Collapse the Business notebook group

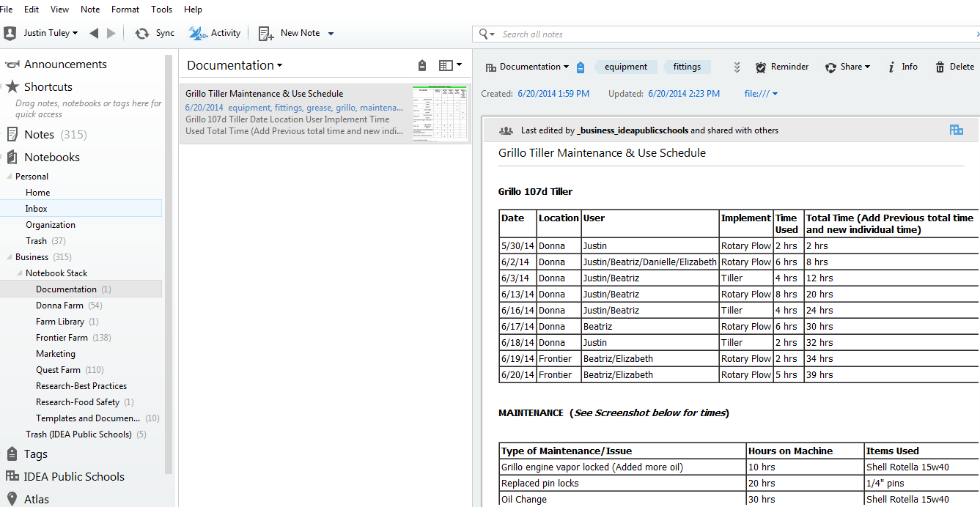[x=9, y=257]
